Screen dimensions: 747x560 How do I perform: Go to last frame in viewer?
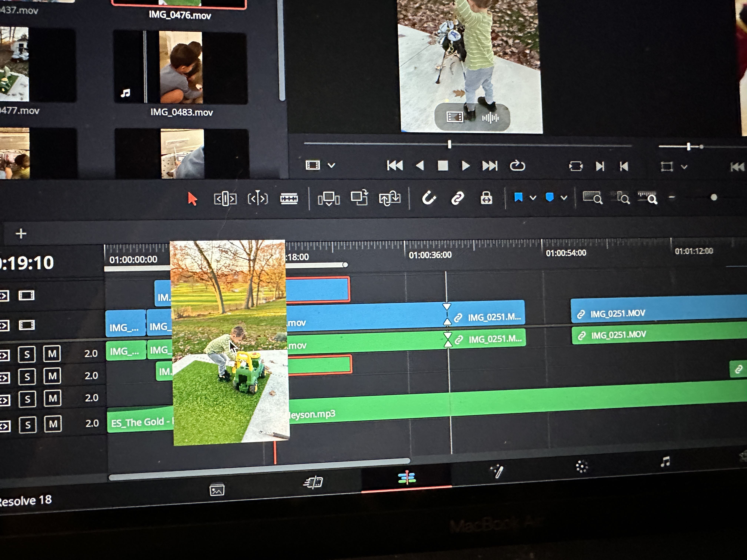click(490, 166)
